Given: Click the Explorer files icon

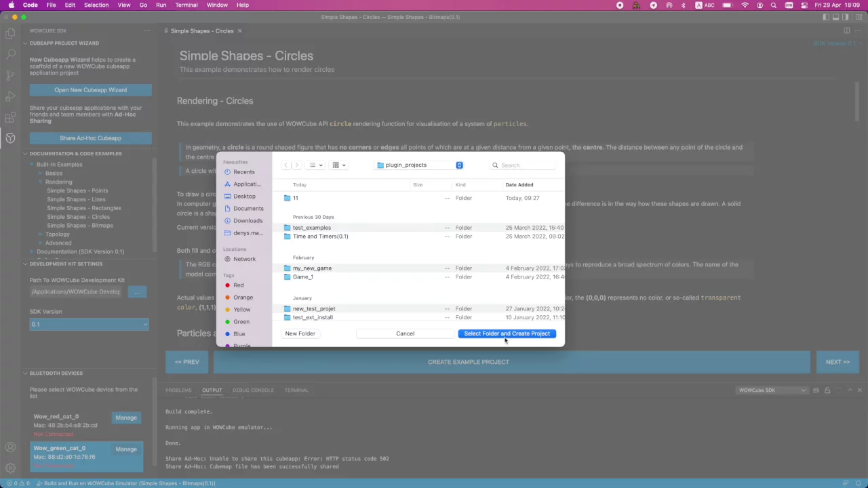Looking at the screenshot, I should pos(10,33).
